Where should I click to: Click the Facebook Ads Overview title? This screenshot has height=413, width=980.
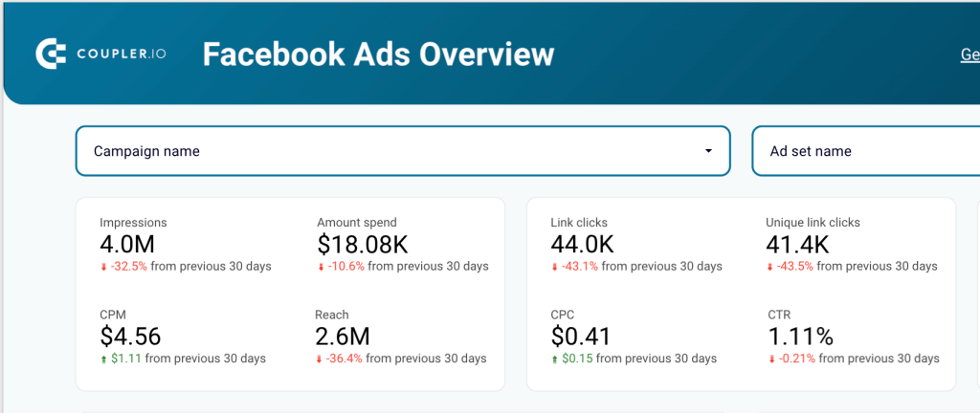(378, 54)
